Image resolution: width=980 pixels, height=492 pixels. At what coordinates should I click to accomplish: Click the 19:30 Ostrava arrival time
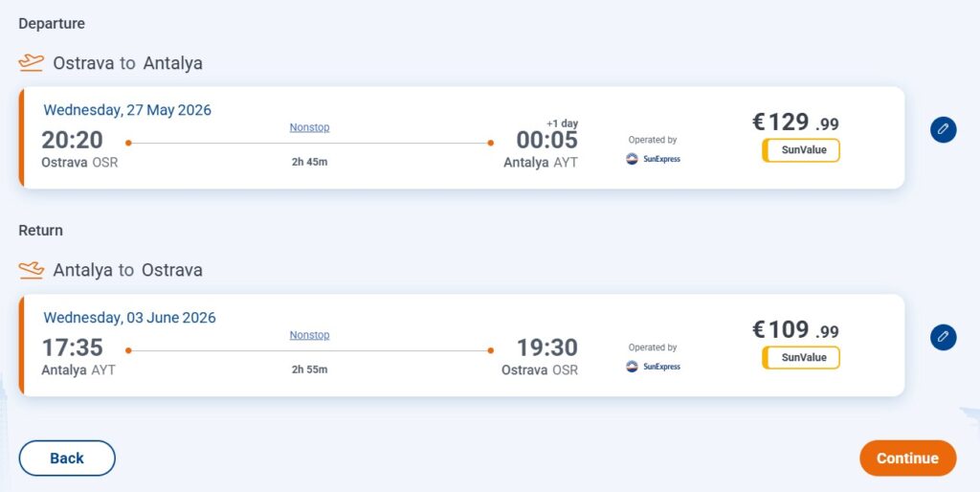(x=547, y=347)
